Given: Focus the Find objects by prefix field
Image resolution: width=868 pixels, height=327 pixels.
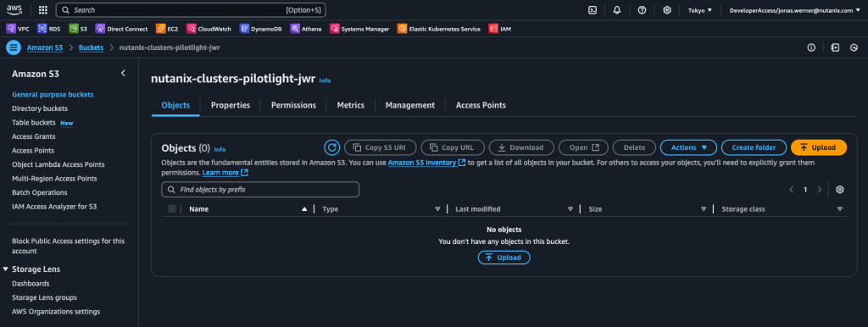Looking at the screenshot, I should pos(260,190).
